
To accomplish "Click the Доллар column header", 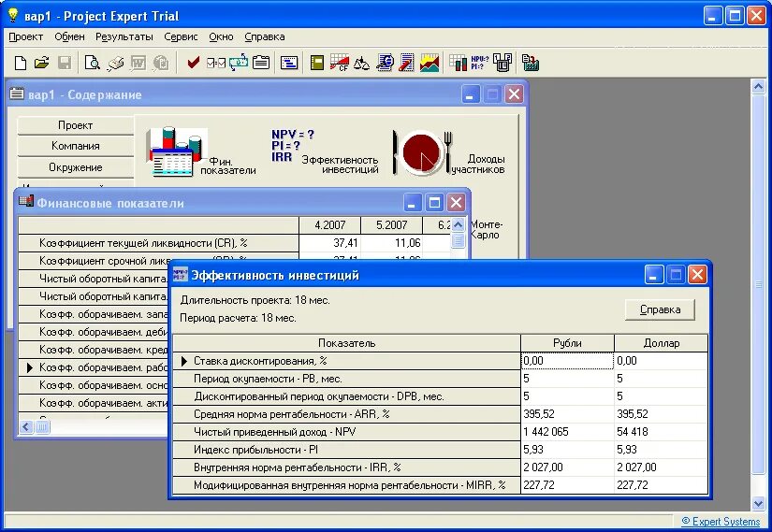I will point(662,343).
